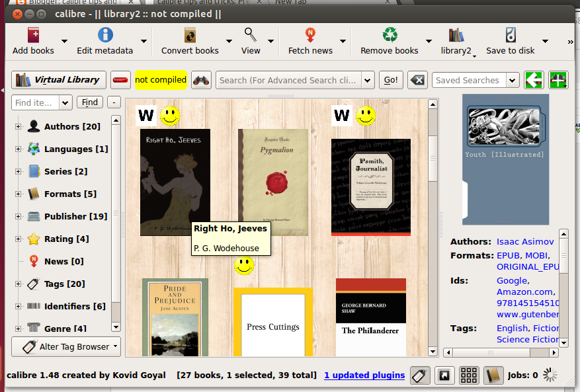Click the EPUB format link
580x392 pixels.
click(508, 256)
